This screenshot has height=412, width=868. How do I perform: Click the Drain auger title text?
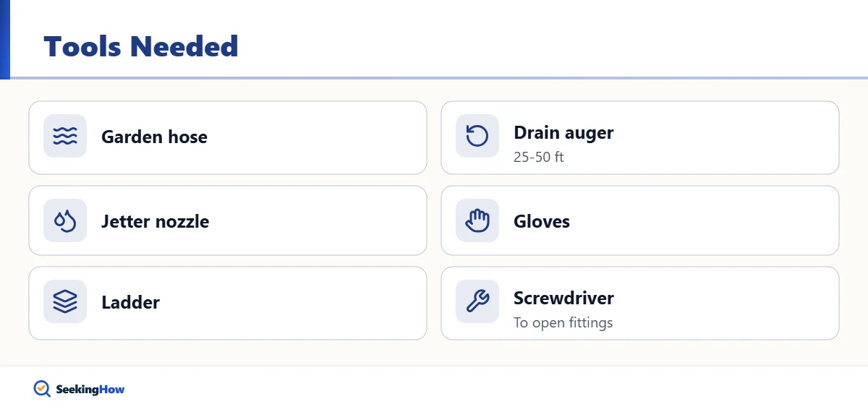(x=563, y=132)
